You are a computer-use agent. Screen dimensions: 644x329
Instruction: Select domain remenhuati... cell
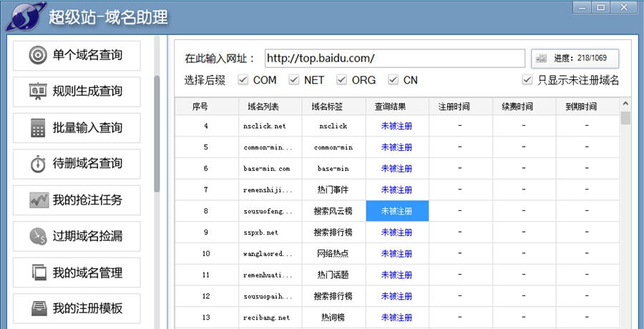270,275
